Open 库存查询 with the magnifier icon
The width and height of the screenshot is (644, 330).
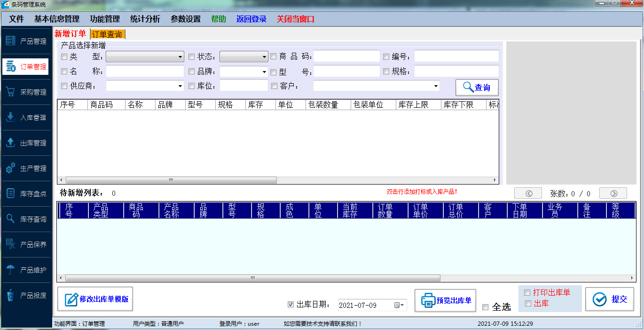[x=26, y=219]
